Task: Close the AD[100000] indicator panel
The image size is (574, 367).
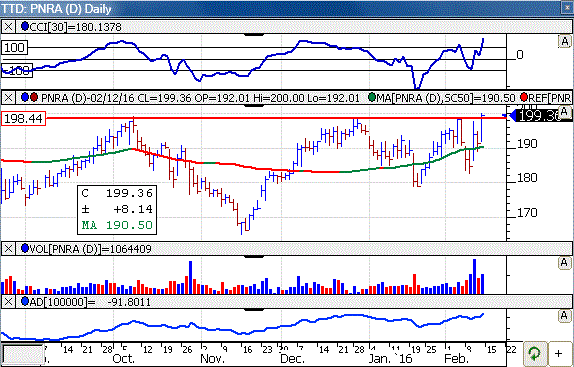Action: pyautogui.click(x=8, y=302)
